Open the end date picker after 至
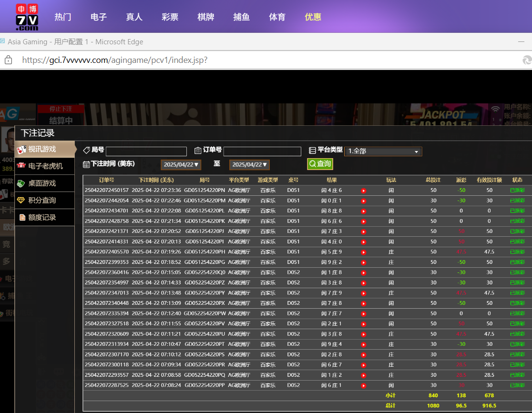532x413 pixels. [x=249, y=165]
